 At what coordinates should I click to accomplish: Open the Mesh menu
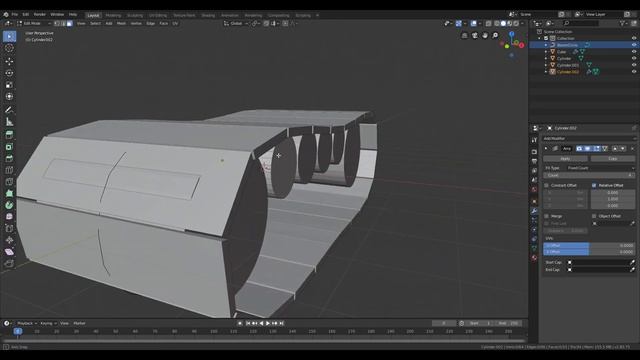[x=121, y=24]
